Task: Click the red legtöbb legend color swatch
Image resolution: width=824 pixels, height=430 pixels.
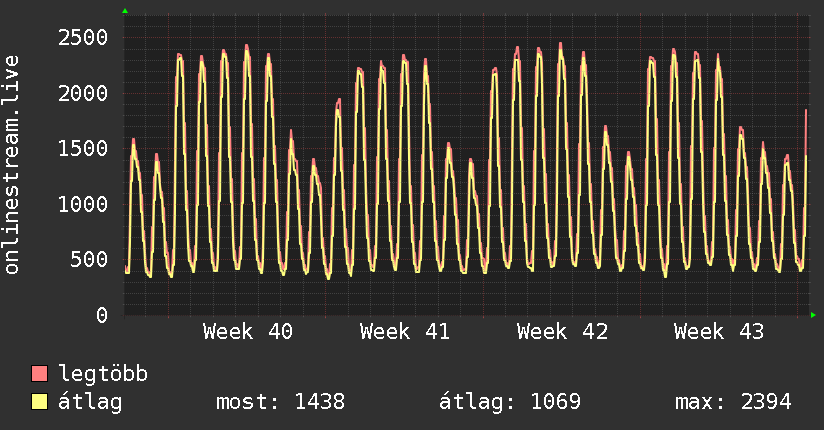Action: point(39,374)
